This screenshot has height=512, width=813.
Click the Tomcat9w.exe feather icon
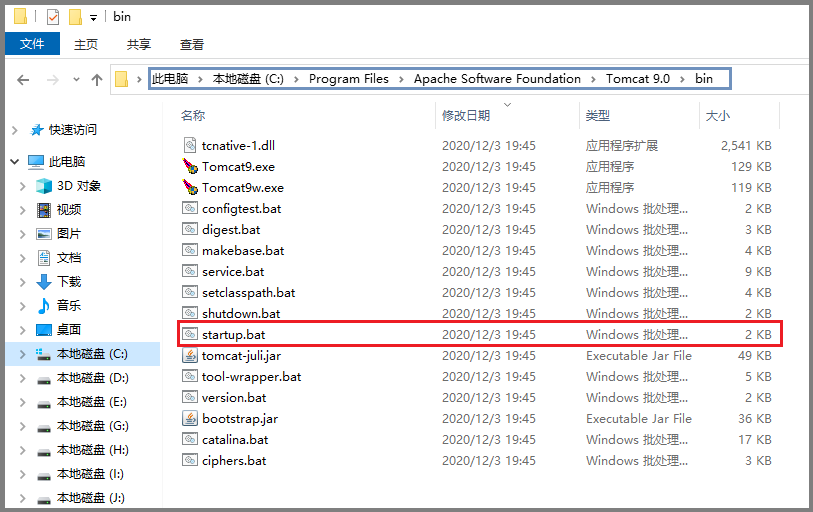[190, 187]
